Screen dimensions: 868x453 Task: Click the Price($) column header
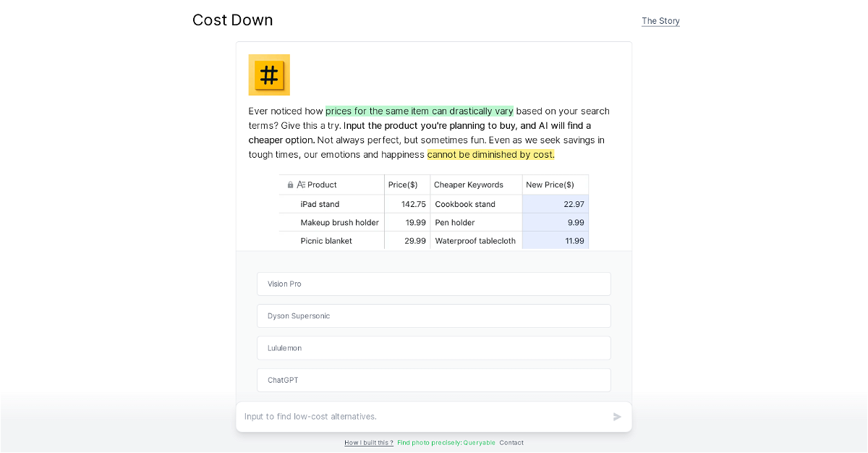point(403,185)
